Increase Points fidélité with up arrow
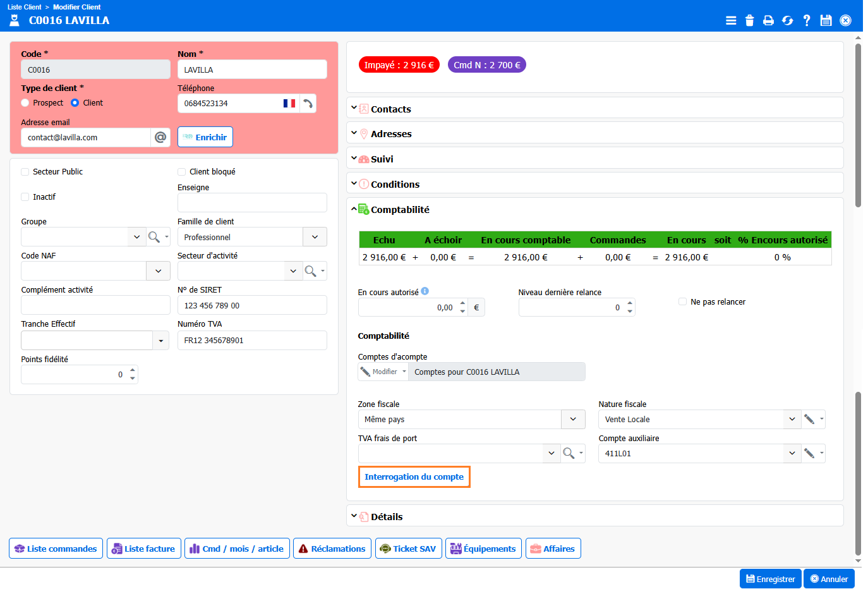Viewport: 868px width, 589px height. pyautogui.click(x=133, y=370)
